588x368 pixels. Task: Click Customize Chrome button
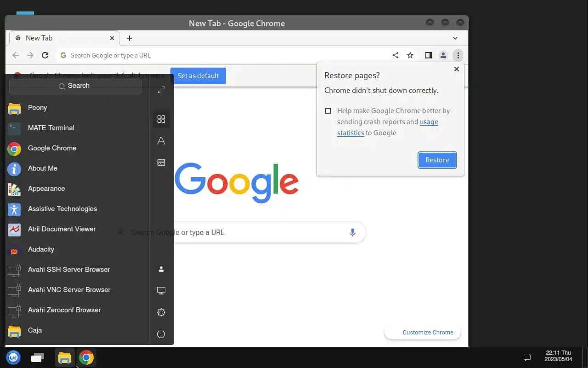point(423,333)
